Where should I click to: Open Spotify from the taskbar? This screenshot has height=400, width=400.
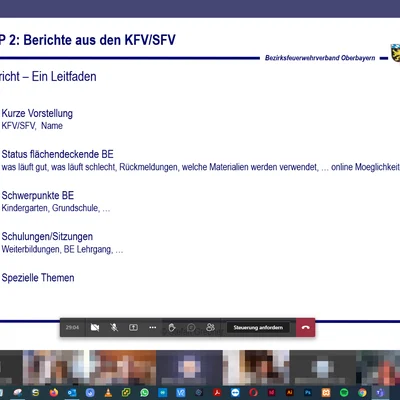(344, 393)
